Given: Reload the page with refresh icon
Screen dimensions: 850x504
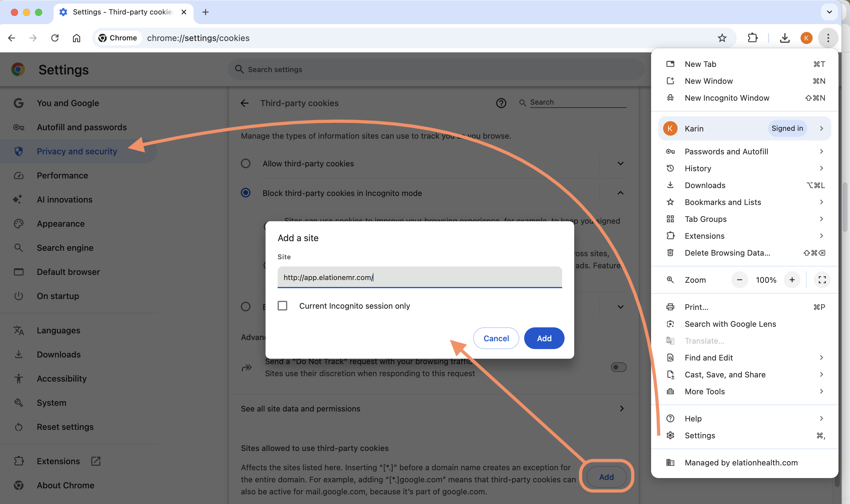Looking at the screenshot, I should [x=55, y=38].
